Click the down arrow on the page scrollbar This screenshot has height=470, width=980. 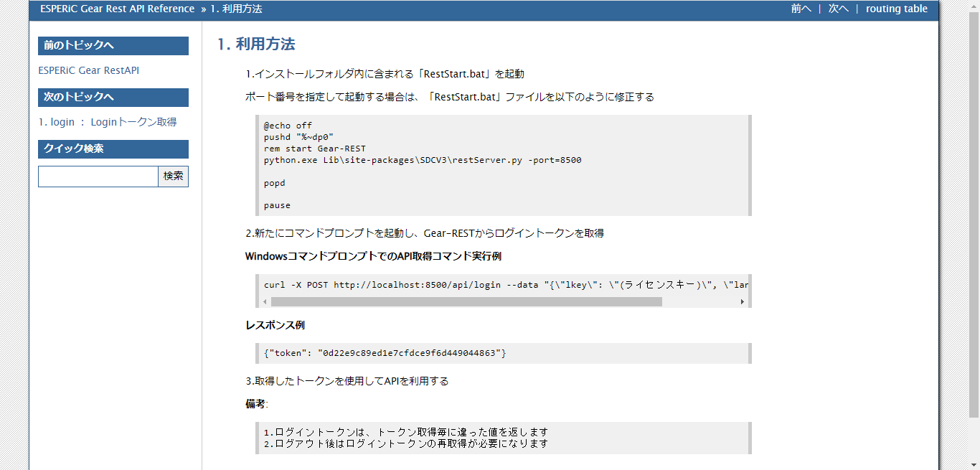974,465
